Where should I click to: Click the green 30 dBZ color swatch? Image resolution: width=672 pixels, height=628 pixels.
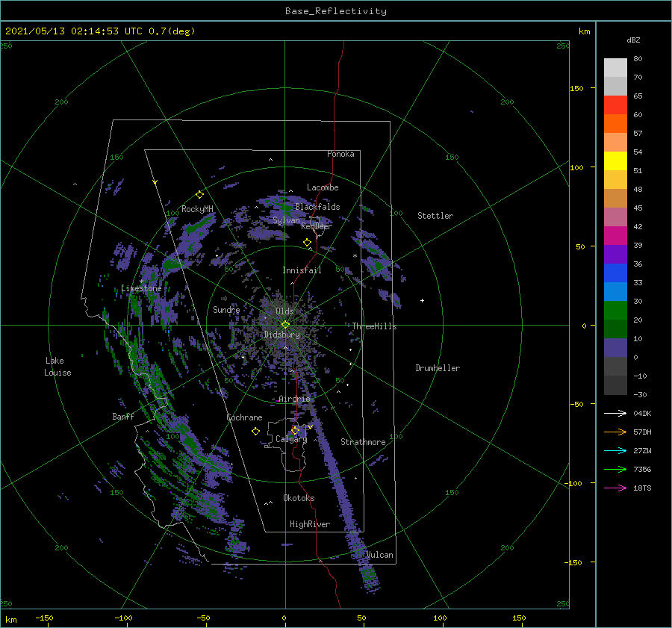(x=615, y=311)
